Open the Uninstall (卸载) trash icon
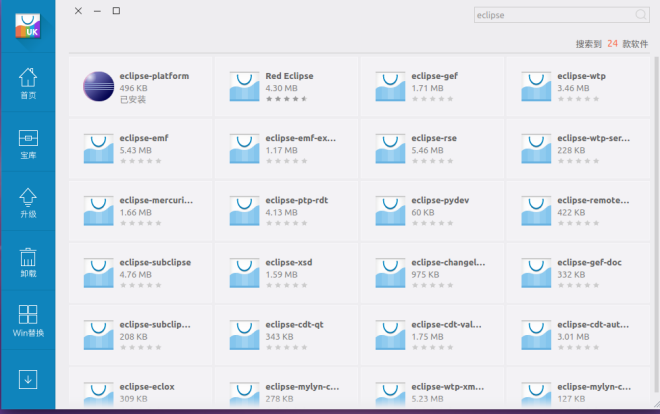660x414 pixels. (x=28, y=257)
